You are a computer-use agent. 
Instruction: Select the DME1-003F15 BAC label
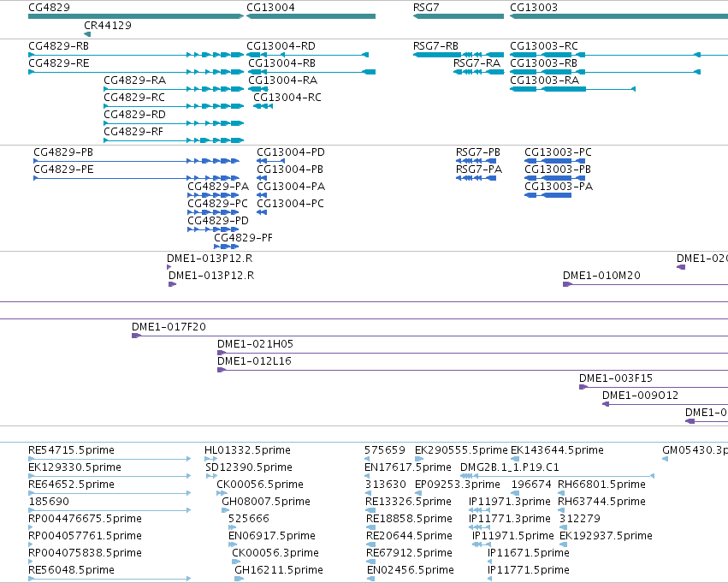(616, 378)
